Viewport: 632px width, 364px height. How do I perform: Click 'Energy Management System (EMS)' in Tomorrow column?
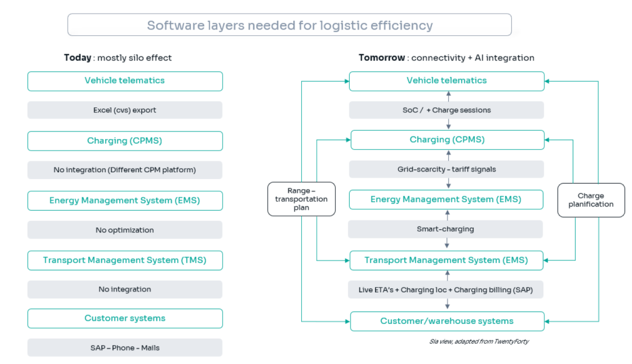point(446,200)
